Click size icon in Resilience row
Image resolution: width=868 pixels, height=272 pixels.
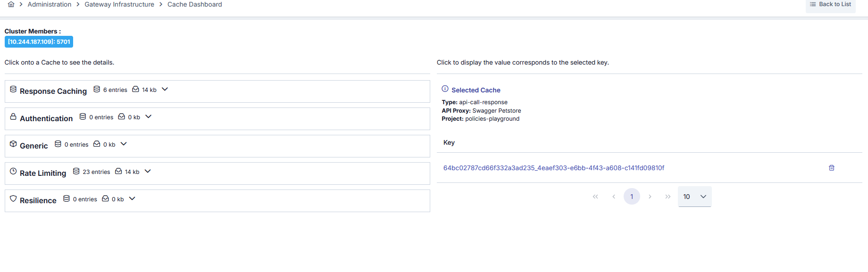(105, 198)
